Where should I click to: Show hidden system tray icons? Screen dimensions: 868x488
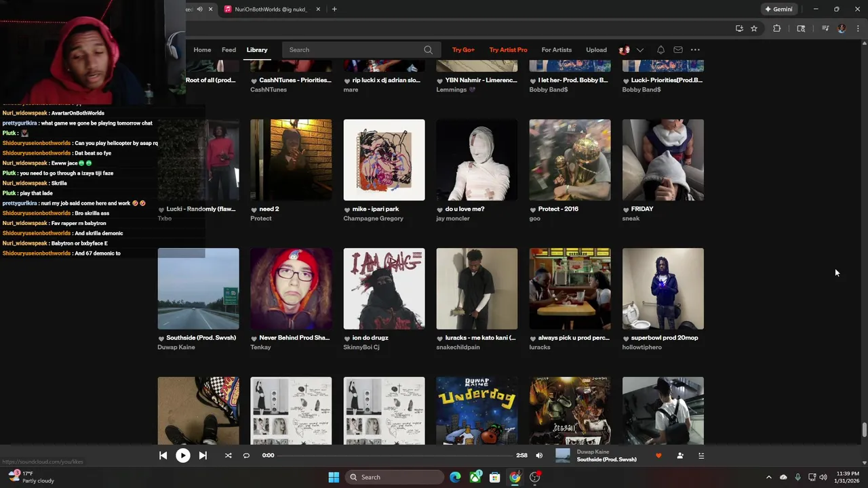click(x=768, y=477)
